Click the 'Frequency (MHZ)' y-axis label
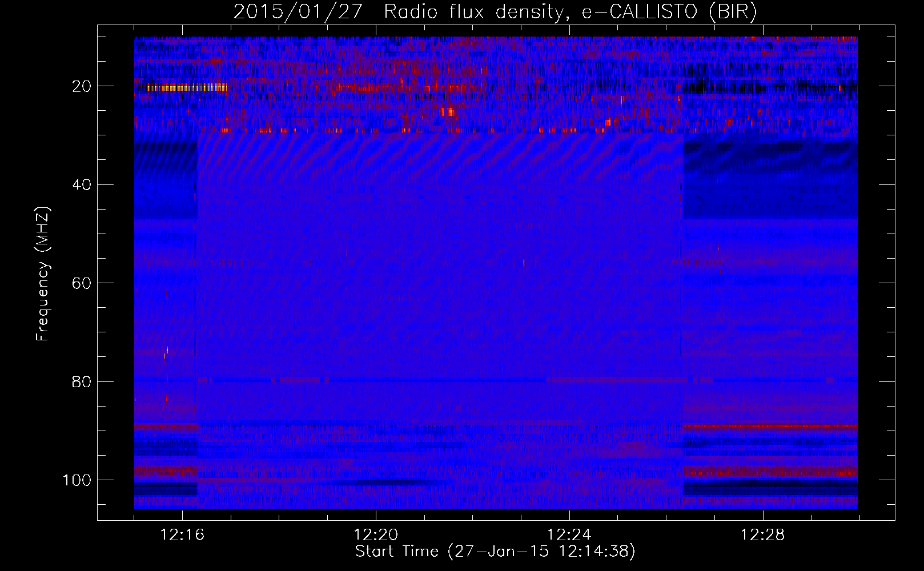 43,274
